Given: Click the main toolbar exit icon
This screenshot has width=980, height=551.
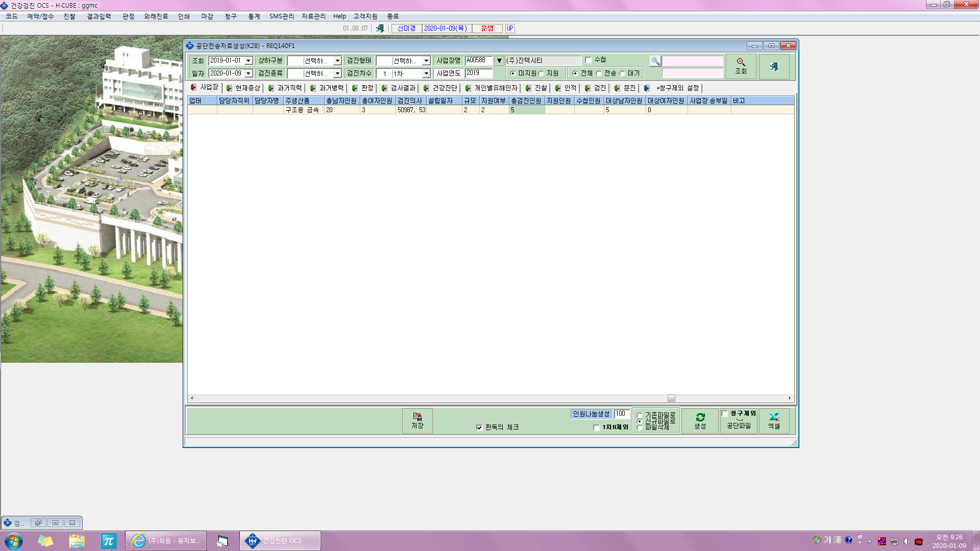Looking at the screenshot, I should click(x=380, y=29).
